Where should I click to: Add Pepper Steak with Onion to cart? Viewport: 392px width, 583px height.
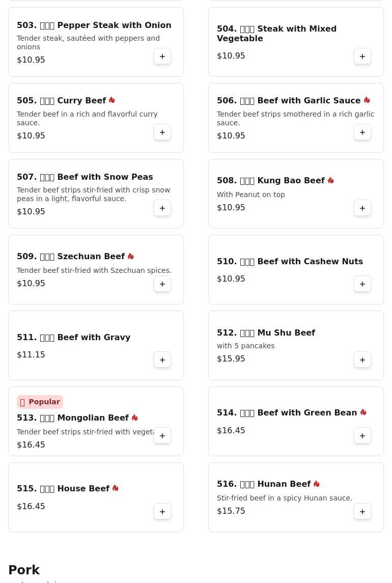(162, 57)
